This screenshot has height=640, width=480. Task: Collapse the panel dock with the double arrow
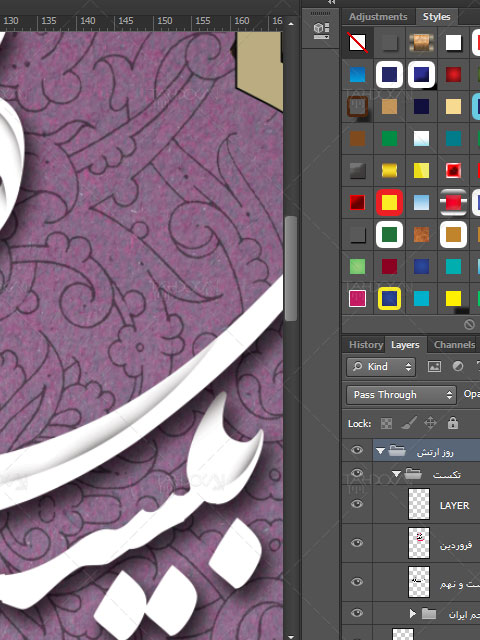point(332,2)
